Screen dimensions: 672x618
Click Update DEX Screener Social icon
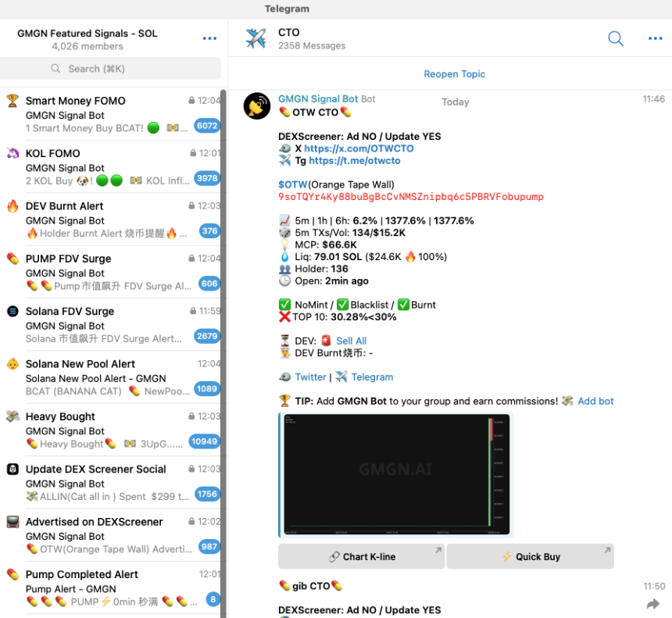13,470
